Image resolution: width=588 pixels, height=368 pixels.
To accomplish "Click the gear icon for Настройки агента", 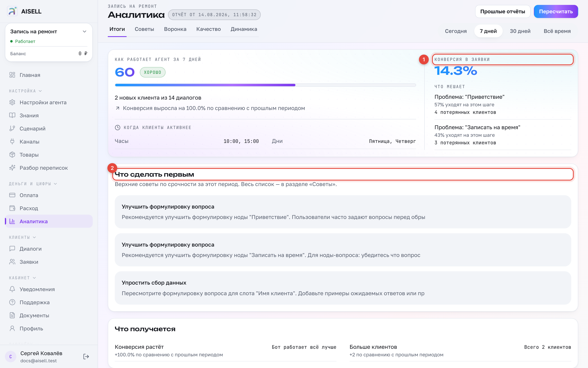I will [x=12, y=102].
